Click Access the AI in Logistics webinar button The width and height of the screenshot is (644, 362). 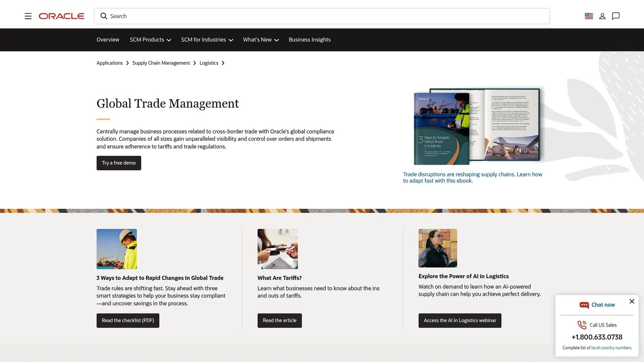click(460, 321)
